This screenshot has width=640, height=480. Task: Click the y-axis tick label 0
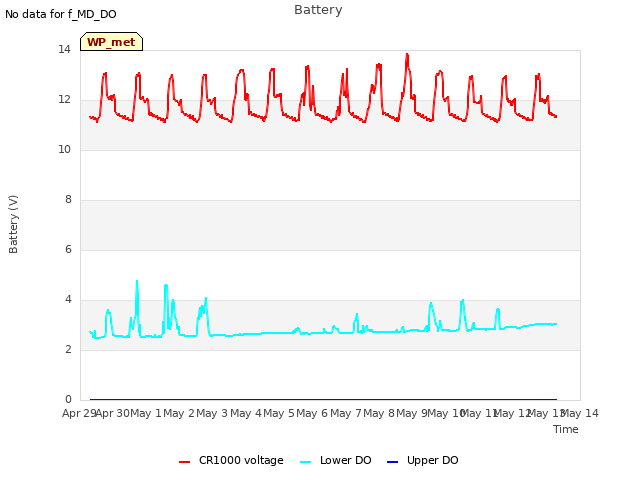coord(68,400)
